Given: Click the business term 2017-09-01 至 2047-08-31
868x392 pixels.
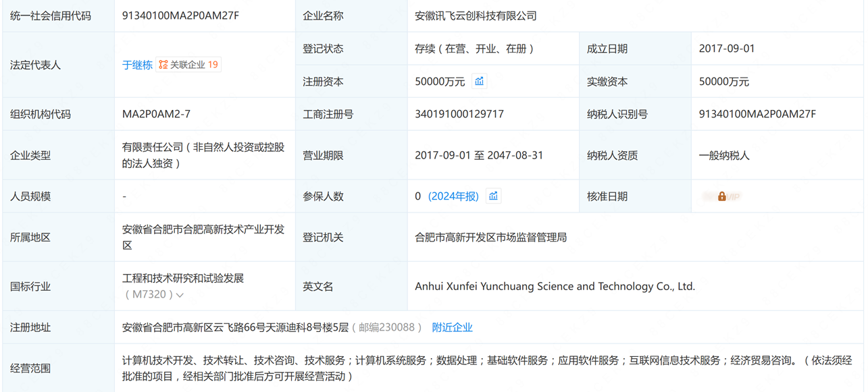Looking at the screenshot, I should 479,155.
